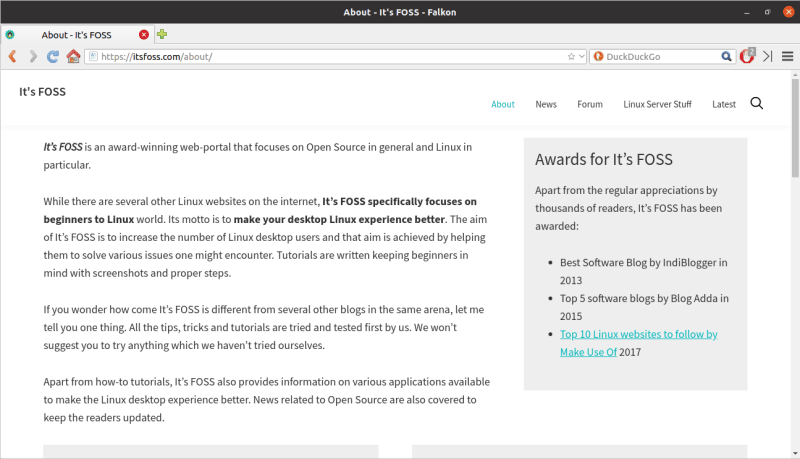Open the Falkon hamburger main menu

(788, 57)
